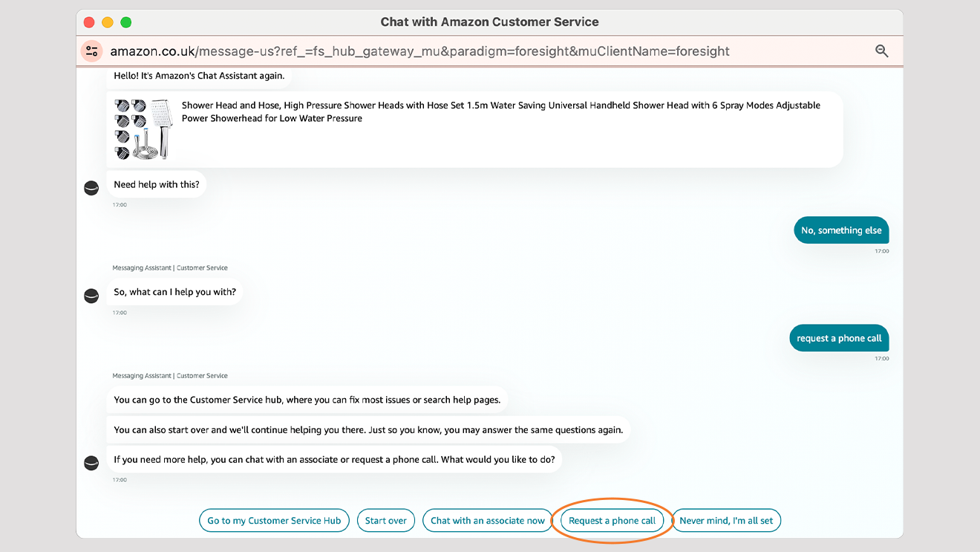Select the 'Start over' option

coord(385,521)
